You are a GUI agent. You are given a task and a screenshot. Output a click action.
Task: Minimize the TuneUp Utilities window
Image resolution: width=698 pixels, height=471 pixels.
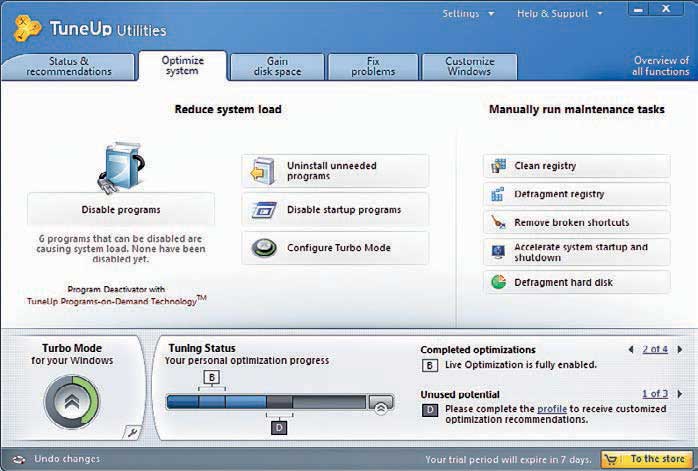[638, 9]
